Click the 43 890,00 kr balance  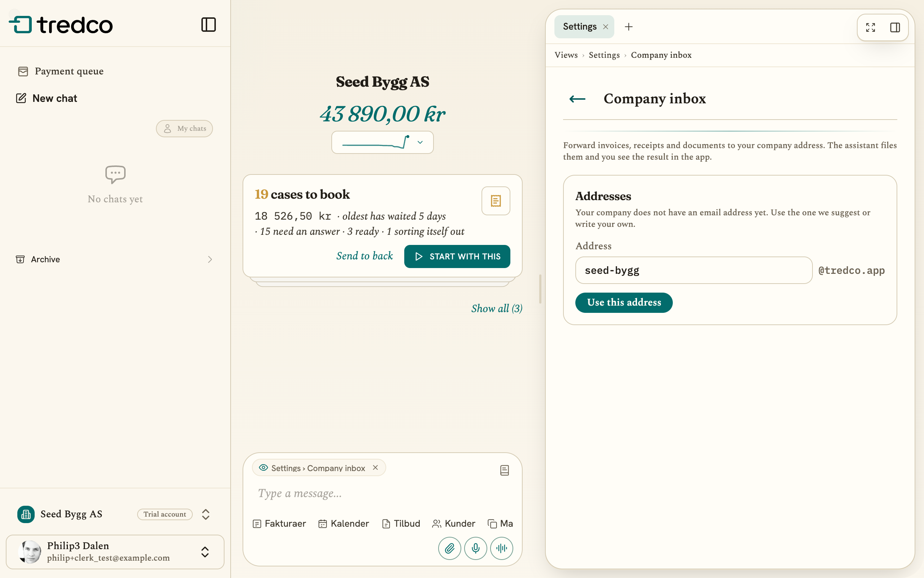[382, 114]
